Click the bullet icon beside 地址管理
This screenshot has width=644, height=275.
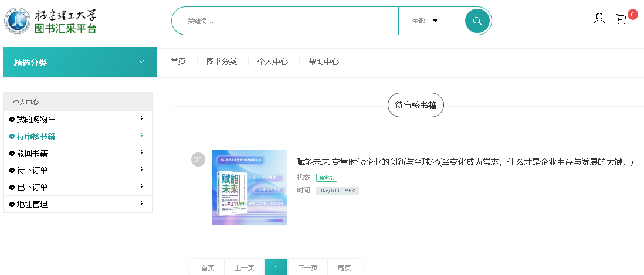(12, 205)
